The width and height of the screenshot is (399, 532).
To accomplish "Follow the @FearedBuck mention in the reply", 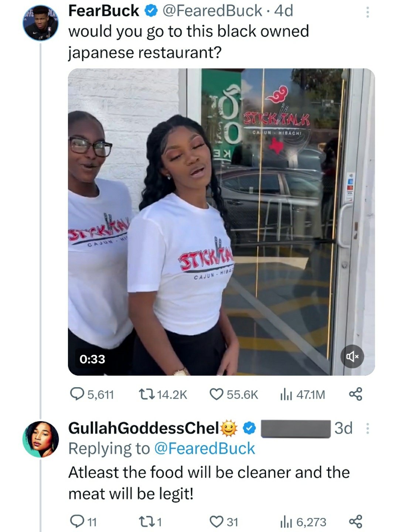I will coord(204,449).
